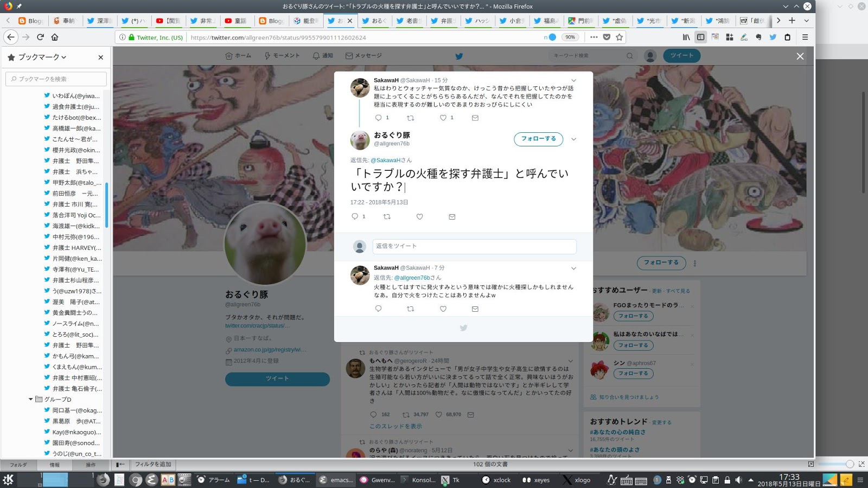Open dropdown on SakawaH's top tweet

[573, 80]
